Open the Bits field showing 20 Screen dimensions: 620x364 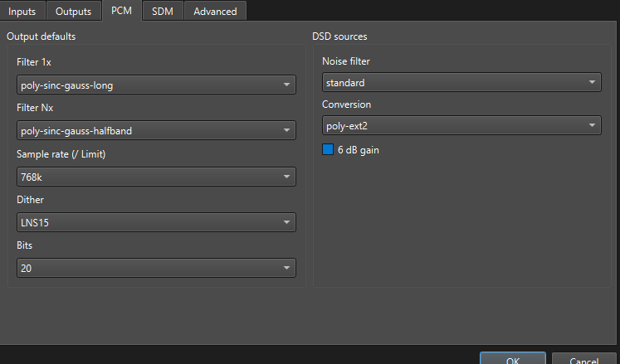click(155, 268)
